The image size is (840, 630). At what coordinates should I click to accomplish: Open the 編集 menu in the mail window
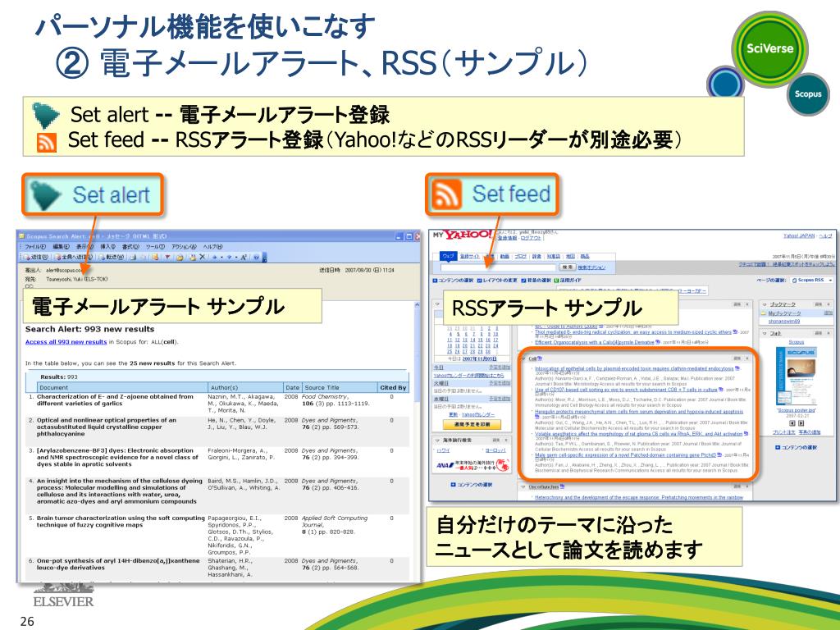click(x=61, y=246)
